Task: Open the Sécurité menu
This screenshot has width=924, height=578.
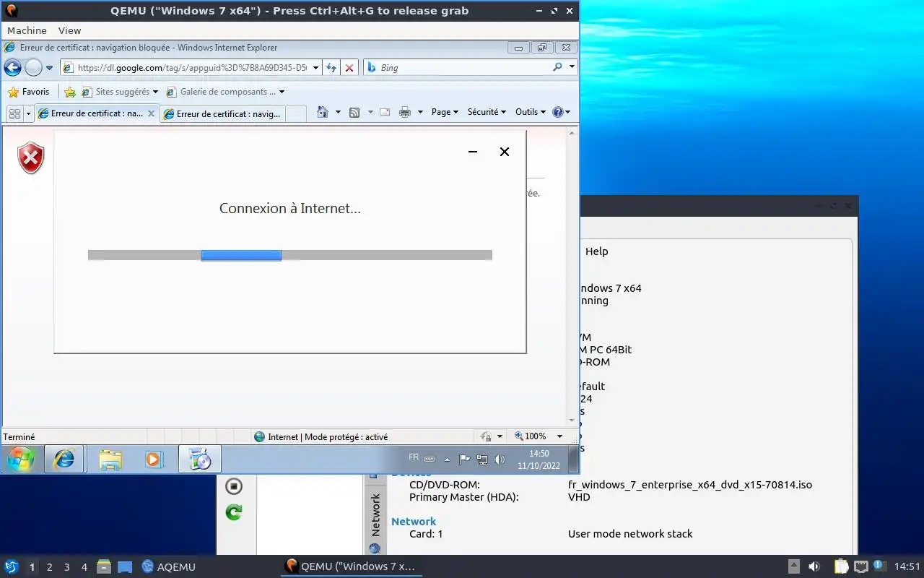Action: coord(487,112)
